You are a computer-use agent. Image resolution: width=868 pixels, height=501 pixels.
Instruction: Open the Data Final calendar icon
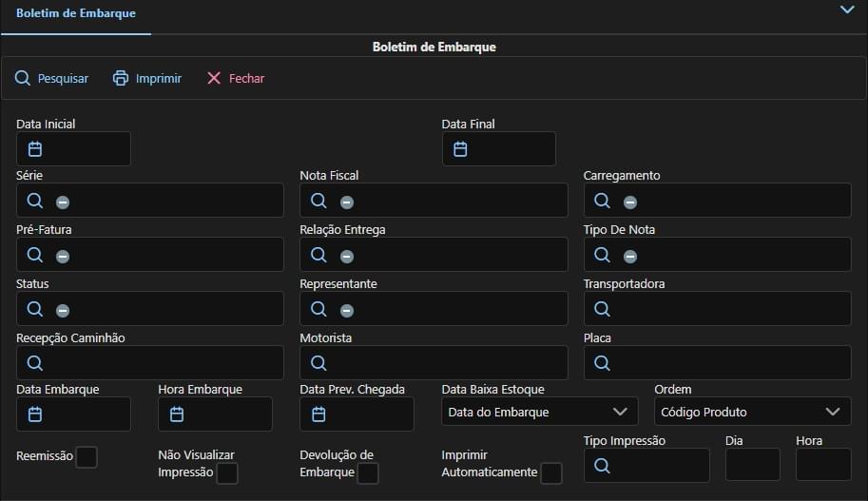[x=460, y=148]
